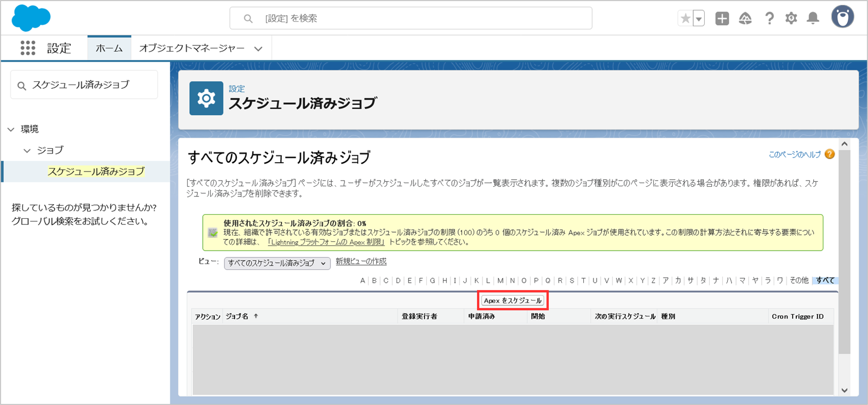
Task: Collapse the 環境 tree section
Action: point(11,130)
